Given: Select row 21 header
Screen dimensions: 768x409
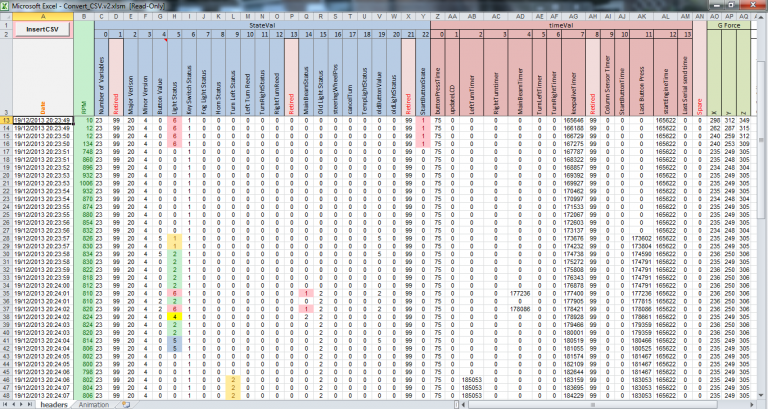Looking at the screenshot, I should (6, 183).
